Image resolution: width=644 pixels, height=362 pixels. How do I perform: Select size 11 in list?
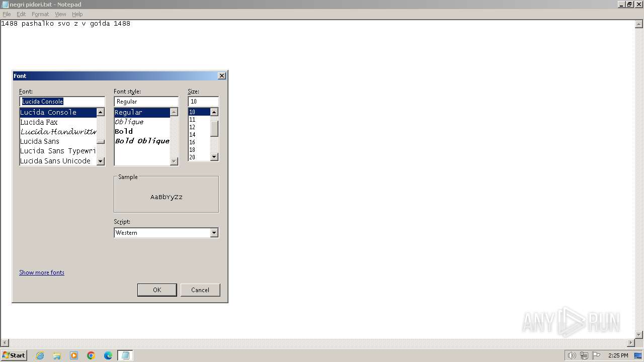click(199, 120)
